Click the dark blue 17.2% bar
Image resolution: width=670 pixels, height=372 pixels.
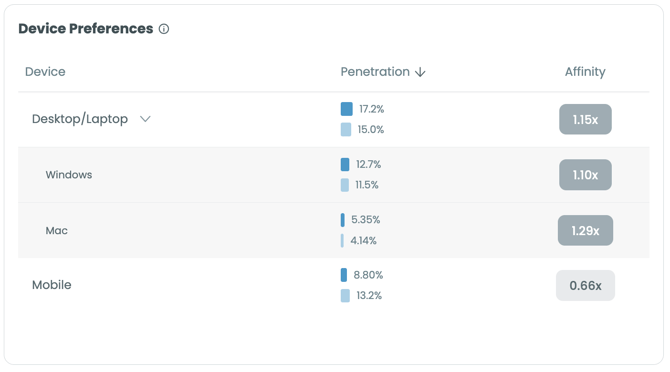coord(347,109)
